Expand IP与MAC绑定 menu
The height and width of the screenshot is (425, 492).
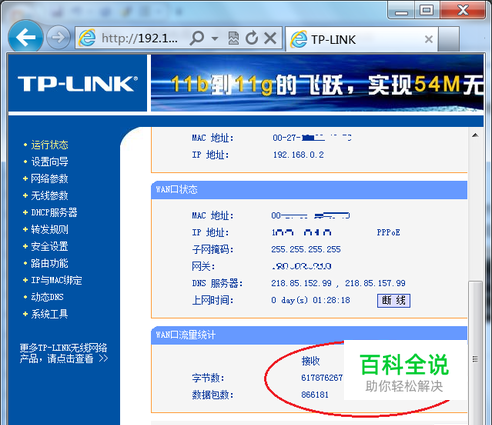click(x=56, y=280)
